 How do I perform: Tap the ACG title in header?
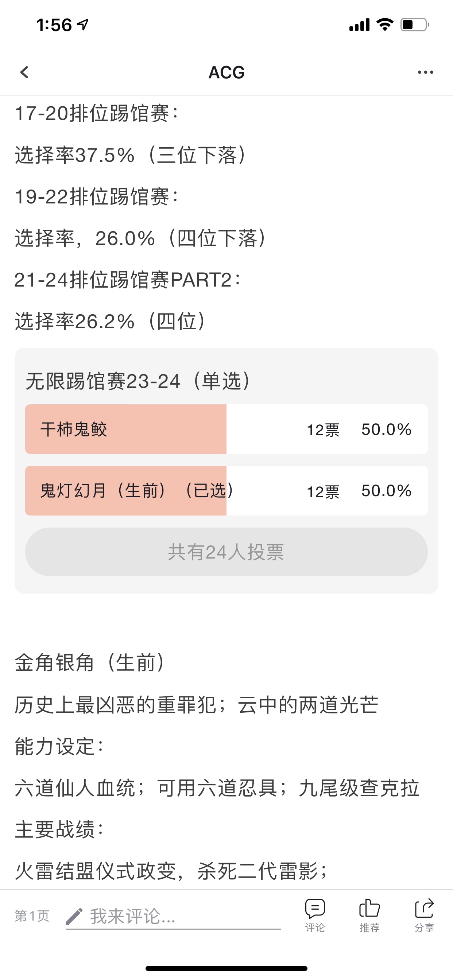click(x=226, y=72)
